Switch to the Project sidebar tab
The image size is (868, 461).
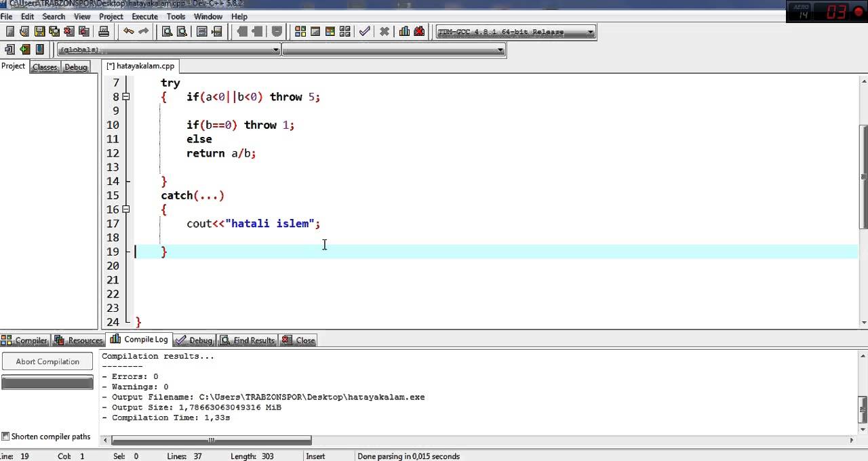pos(14,66)
